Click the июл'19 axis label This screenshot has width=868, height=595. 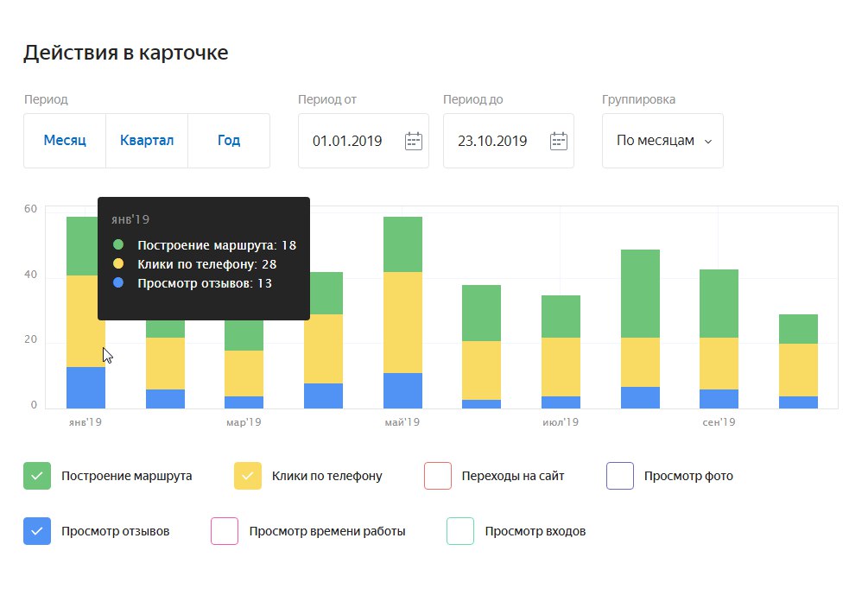point(561,422)
